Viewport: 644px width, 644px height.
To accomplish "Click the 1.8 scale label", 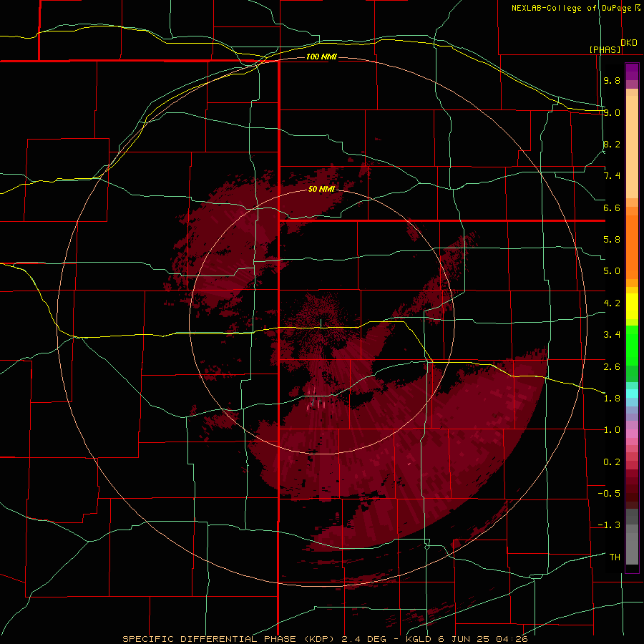I will [612, 399].
